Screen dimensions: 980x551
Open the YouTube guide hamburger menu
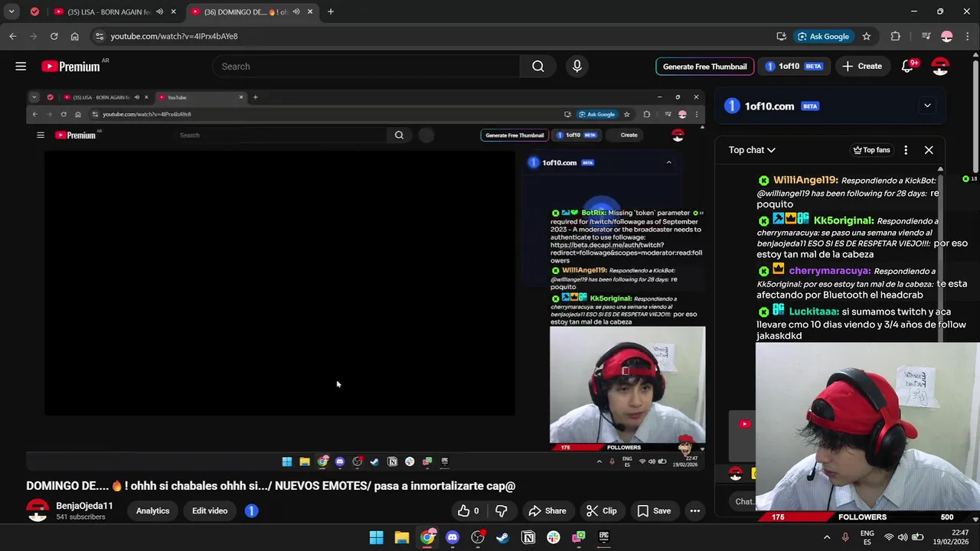(x=21, y=67)
